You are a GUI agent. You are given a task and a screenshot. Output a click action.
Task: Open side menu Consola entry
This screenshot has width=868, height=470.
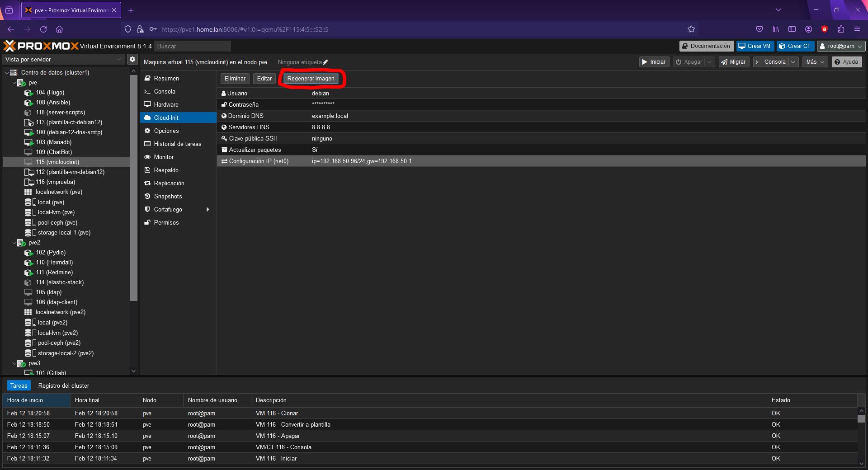(x=178, y=91)
